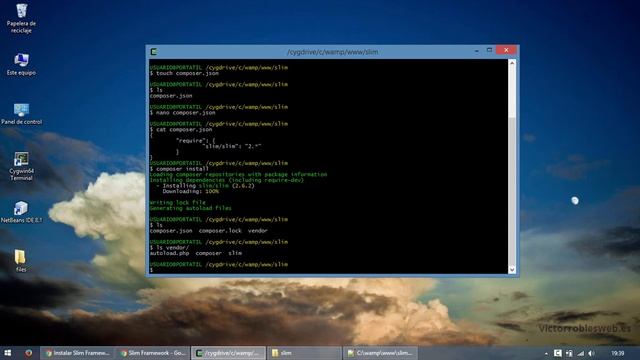
Task: Click the 'Downloading: 100%' output line
Action: [191, 191]
